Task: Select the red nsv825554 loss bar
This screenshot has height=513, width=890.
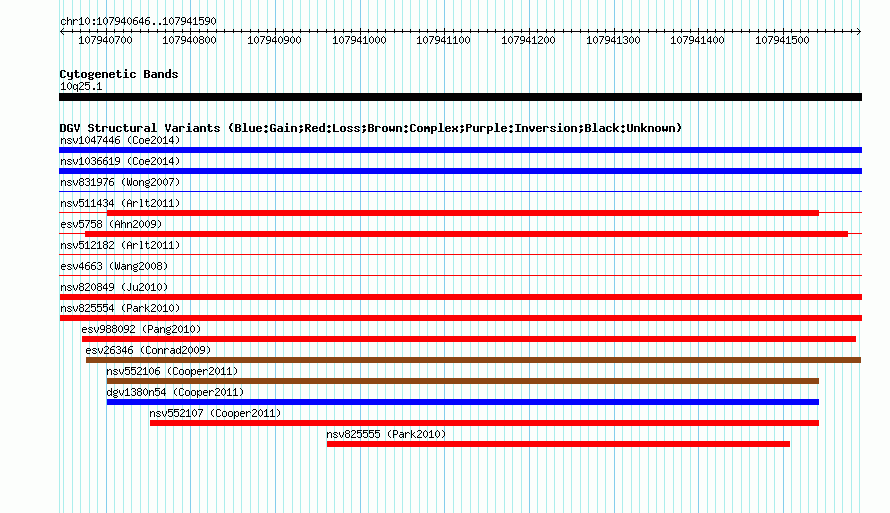Action: [460, 318]
